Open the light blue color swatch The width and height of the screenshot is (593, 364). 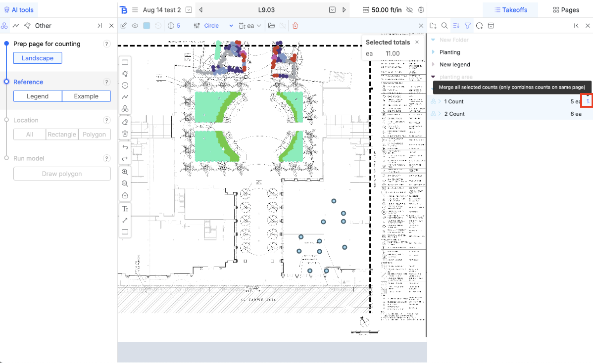point(147,26)
